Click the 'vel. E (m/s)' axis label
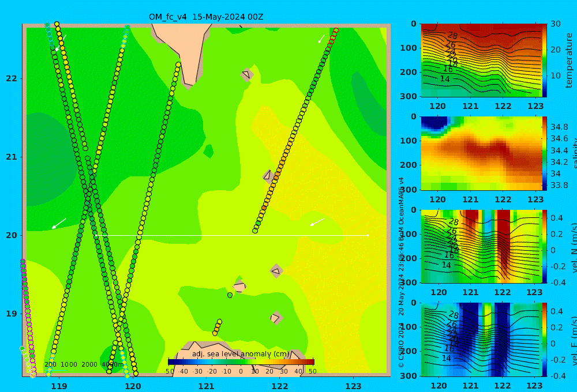This screenshot has height=392, width=577. tap(574, 341)
